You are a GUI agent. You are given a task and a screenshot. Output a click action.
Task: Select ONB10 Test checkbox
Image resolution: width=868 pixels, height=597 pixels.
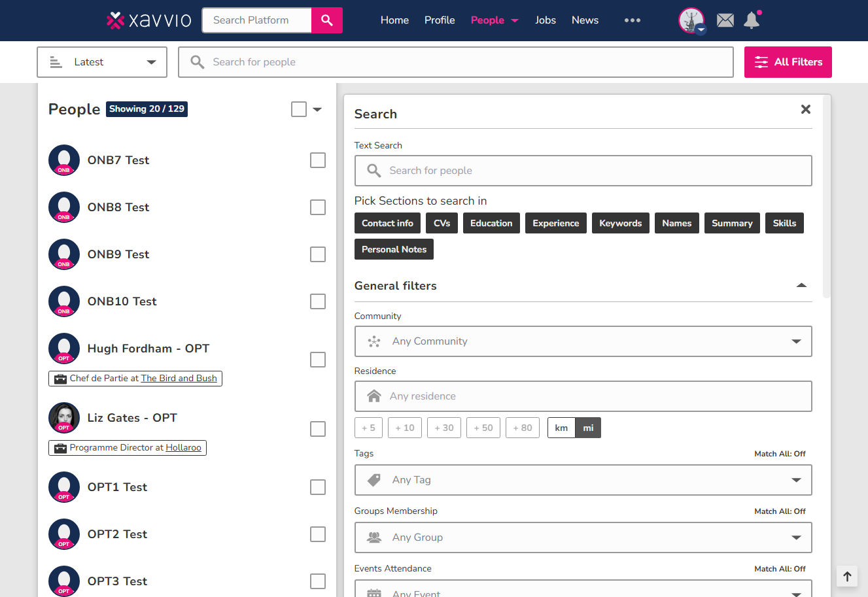318,301
